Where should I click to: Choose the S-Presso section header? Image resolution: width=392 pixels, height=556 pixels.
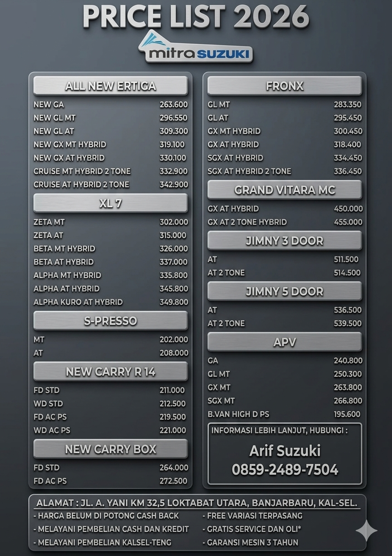(110, 321)
